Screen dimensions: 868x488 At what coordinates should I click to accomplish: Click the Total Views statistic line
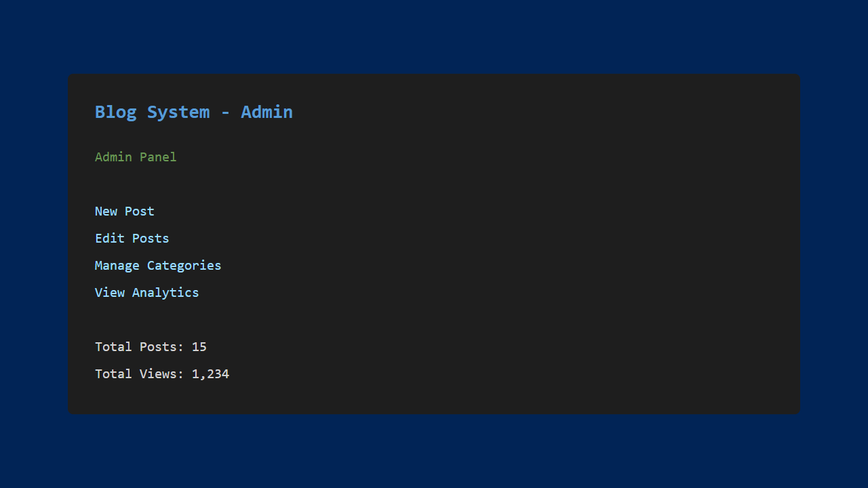pos(162,374)
